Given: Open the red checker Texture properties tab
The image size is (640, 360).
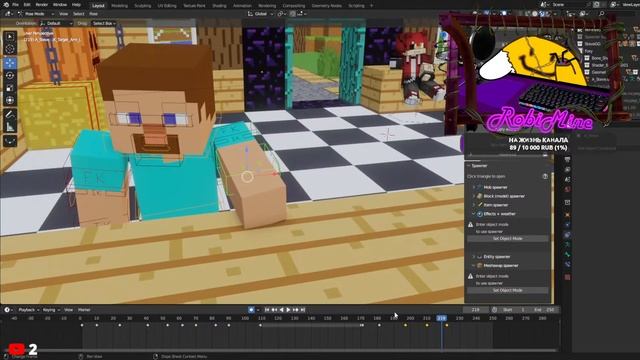Looking at the screenshot, I should (567, 277).
